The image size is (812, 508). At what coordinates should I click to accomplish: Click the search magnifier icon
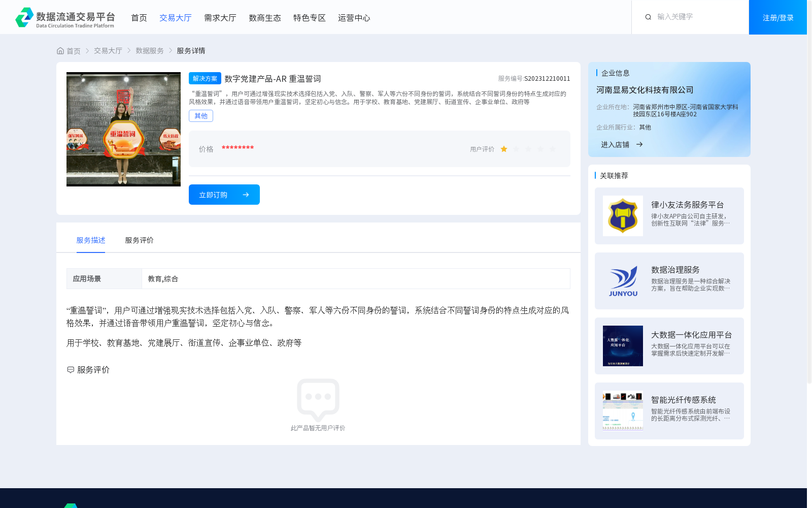click(x=648, y=17)
